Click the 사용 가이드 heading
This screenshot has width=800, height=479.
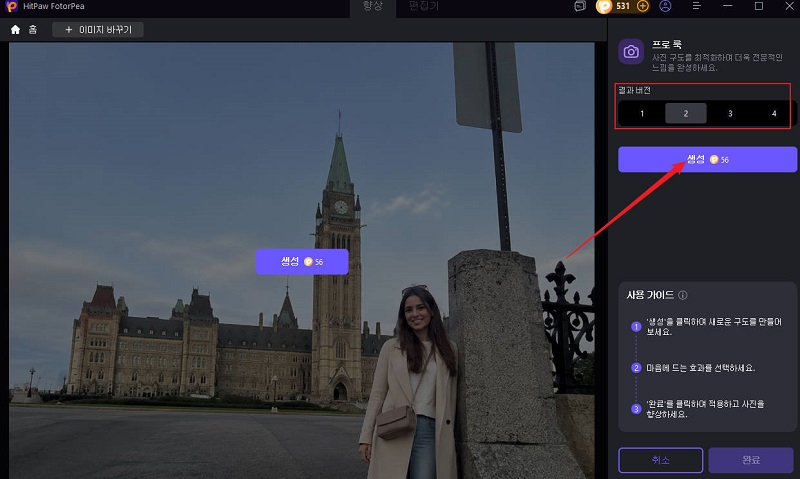point(650,295)
